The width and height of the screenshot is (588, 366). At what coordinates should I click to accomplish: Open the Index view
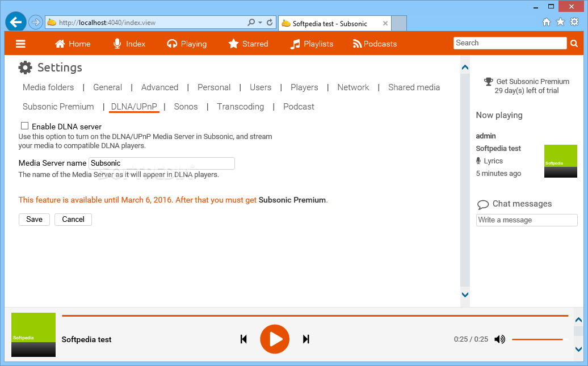pyautogui.click(x=129, y=44)
